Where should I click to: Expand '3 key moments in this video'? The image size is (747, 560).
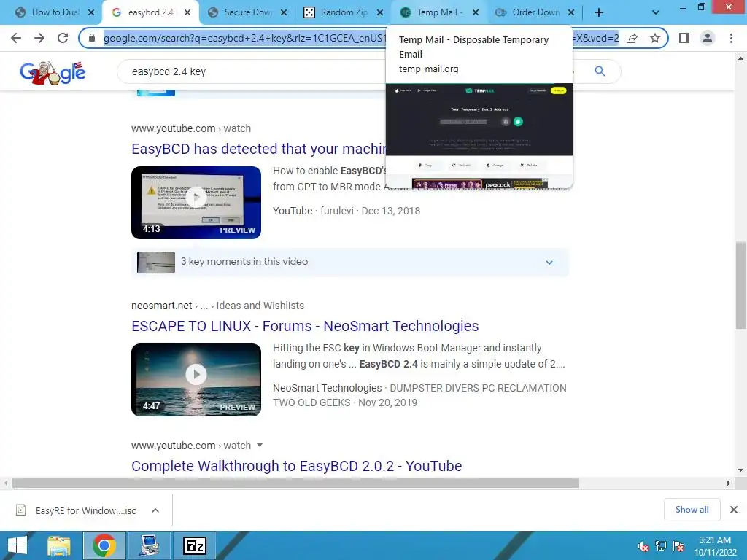(x=350, y=262)
